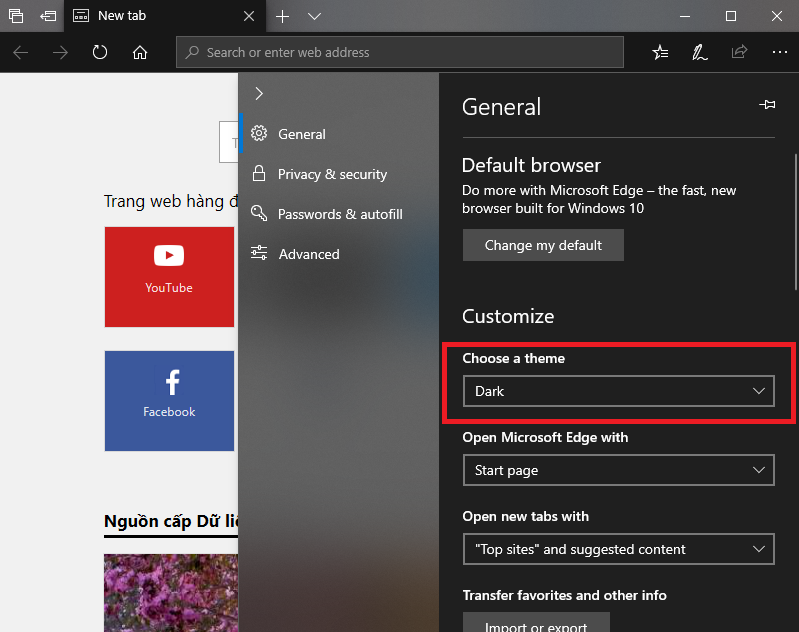Click the General gear icon

[259, 134]
